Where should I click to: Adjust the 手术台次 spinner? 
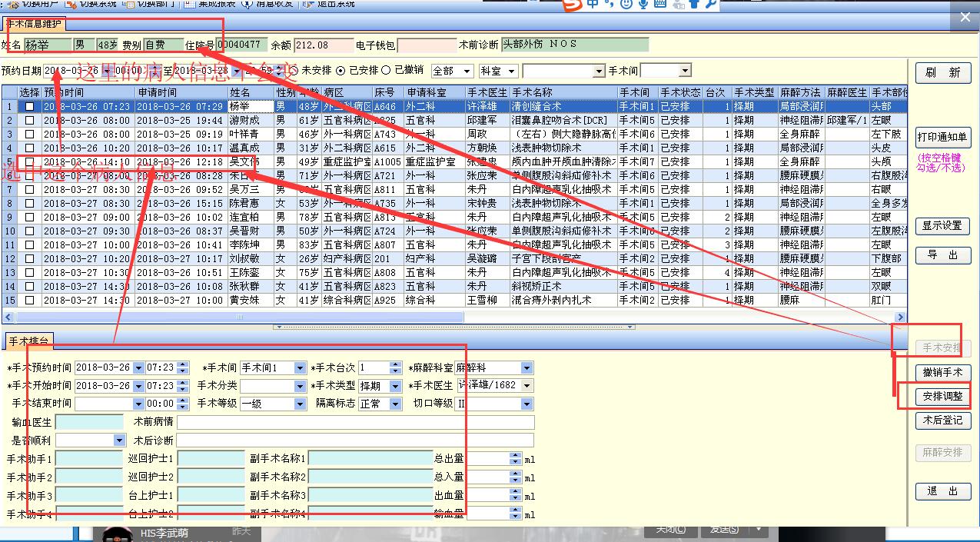tap(396, 367)
